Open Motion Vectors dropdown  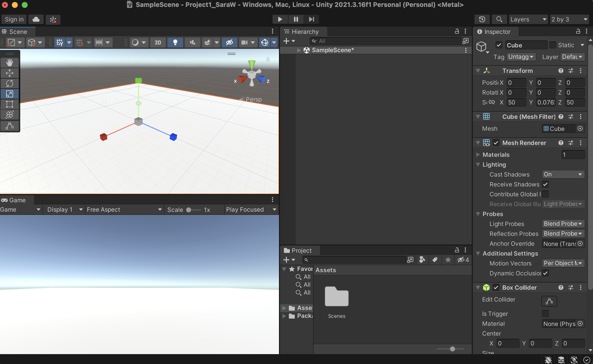pyautogui.click(x=563, y=263)
